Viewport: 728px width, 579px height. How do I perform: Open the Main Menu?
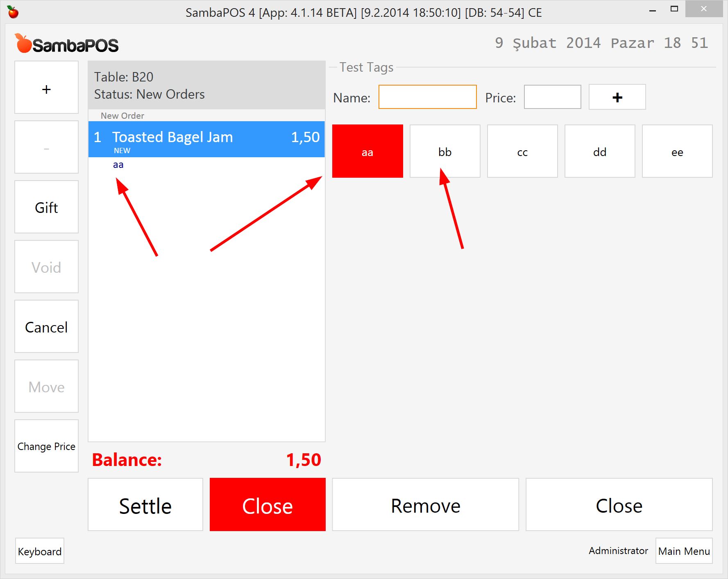pyautogui.click(x=683, y=551)
